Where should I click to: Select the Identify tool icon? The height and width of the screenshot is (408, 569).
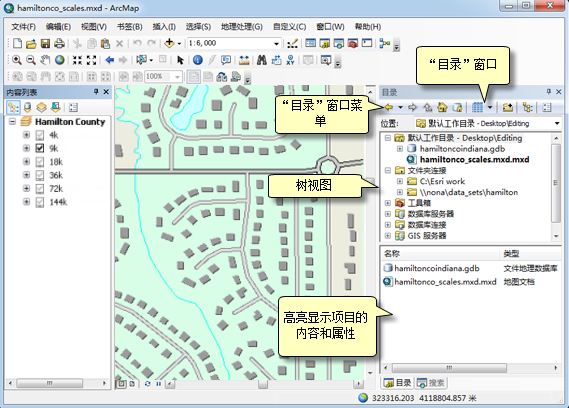197,60
